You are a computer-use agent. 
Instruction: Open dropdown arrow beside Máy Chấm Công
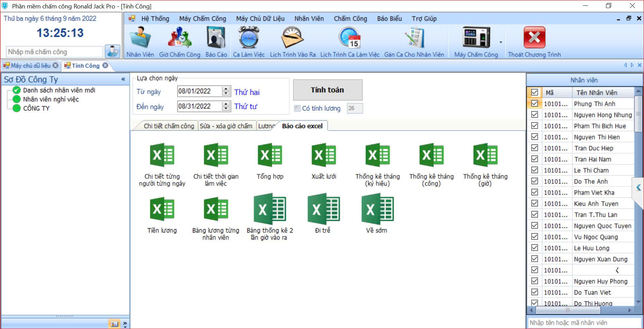501,42
